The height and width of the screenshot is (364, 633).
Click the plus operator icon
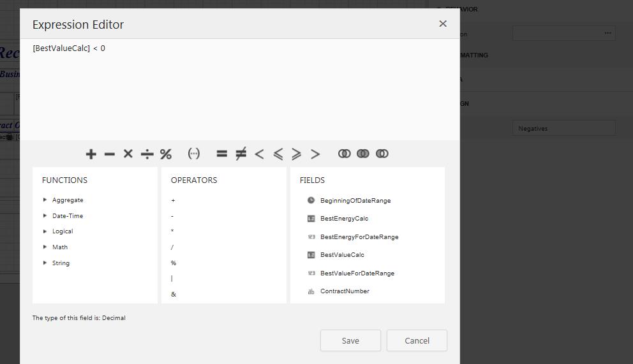91,154
